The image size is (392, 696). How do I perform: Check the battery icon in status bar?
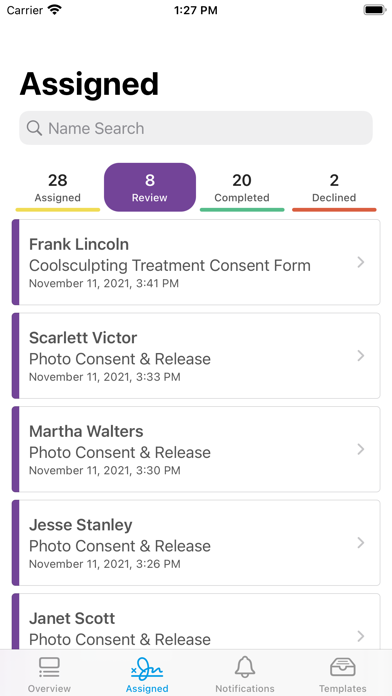375,10
